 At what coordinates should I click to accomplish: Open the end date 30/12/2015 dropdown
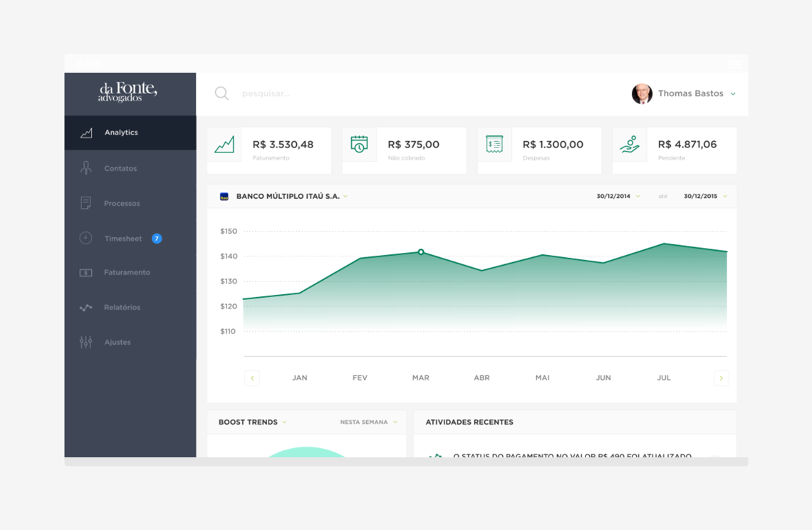pos(705,197)
